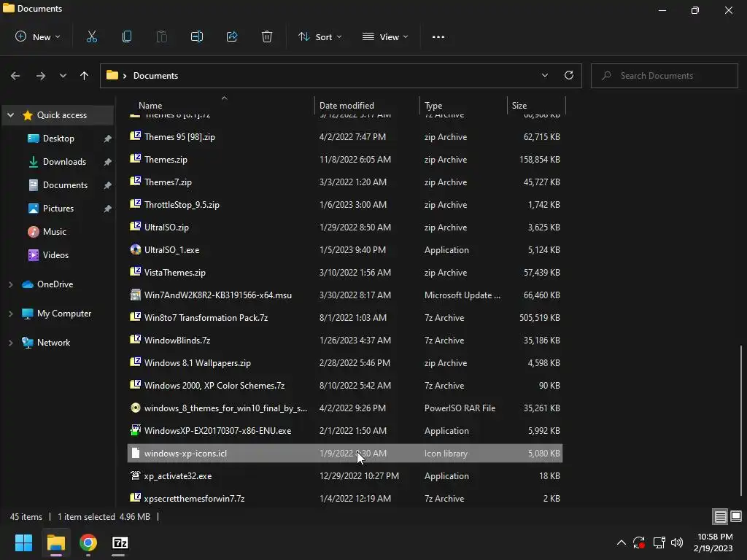Open the recent locations dropdown arrow

(x=63, y=76)
